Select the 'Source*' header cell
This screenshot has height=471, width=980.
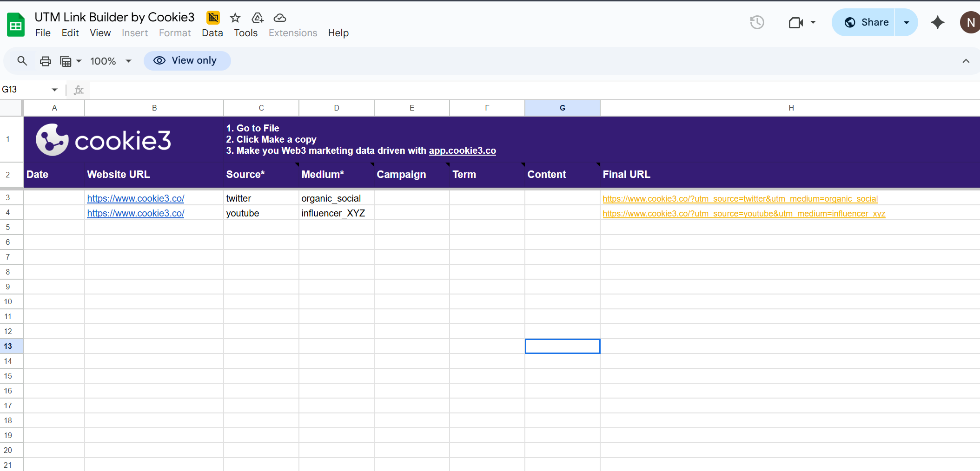[261, 175]
